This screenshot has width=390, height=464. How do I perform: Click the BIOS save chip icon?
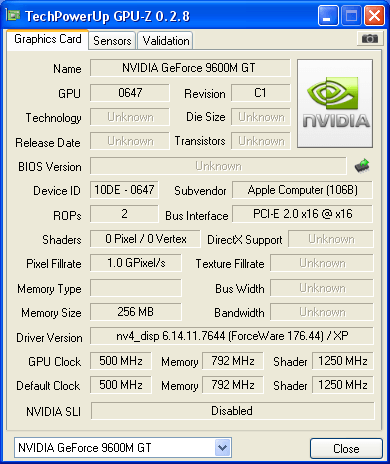[x=362, y=166]
